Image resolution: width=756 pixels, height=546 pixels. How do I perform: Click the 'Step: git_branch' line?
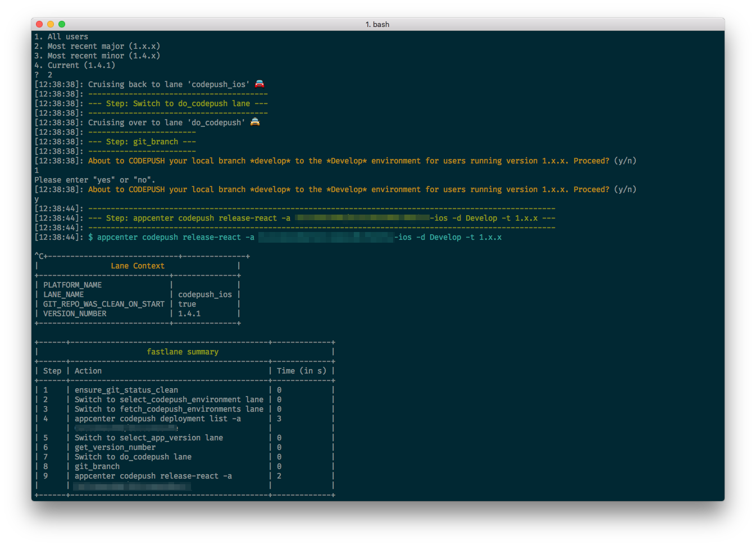click(142, 142)
